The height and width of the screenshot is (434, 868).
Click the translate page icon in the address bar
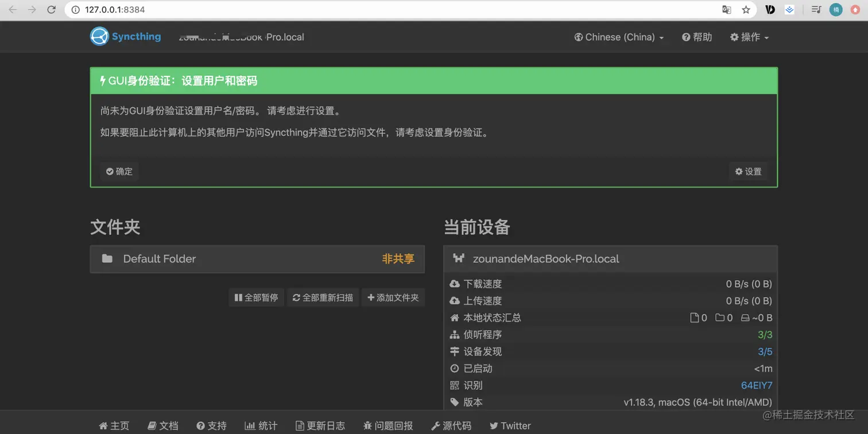pos(727,10)
